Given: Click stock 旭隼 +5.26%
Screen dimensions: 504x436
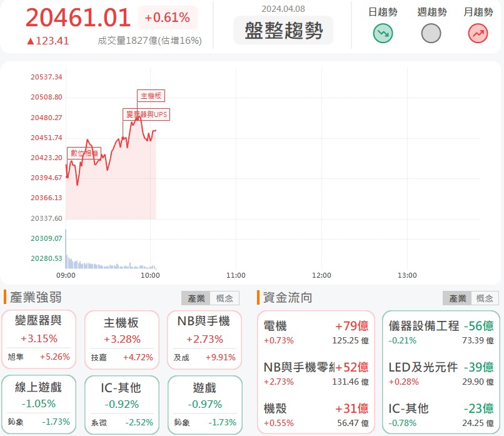Looking at the screenshot, I should [39, 357].
